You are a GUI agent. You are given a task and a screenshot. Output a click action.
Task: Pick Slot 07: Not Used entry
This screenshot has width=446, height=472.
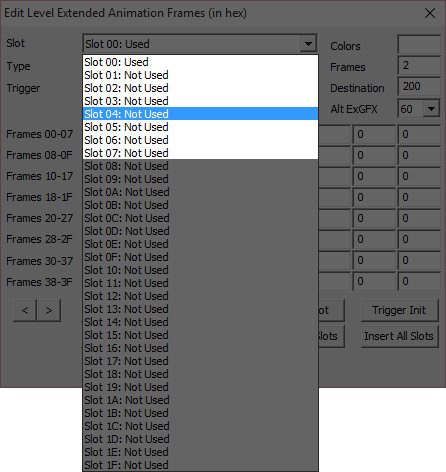200,153
